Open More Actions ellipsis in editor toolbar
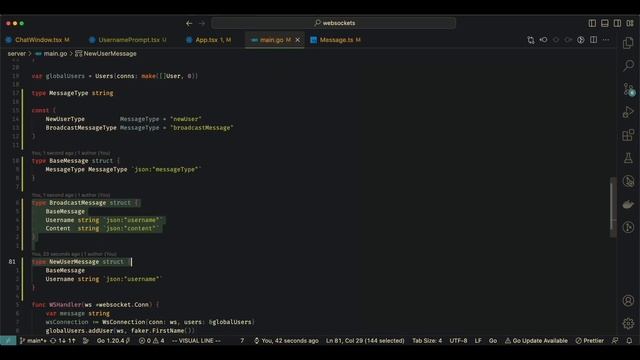Viewport: 640px width, 360px height. [606, 40]
